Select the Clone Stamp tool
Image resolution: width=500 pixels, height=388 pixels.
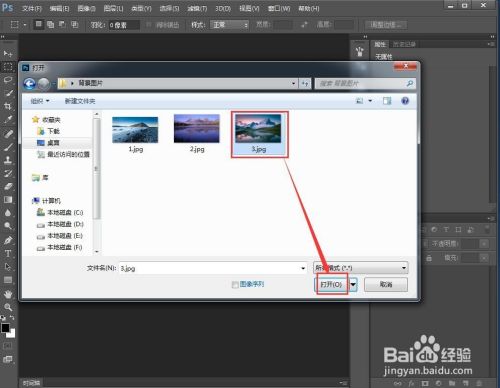point(8,160)
